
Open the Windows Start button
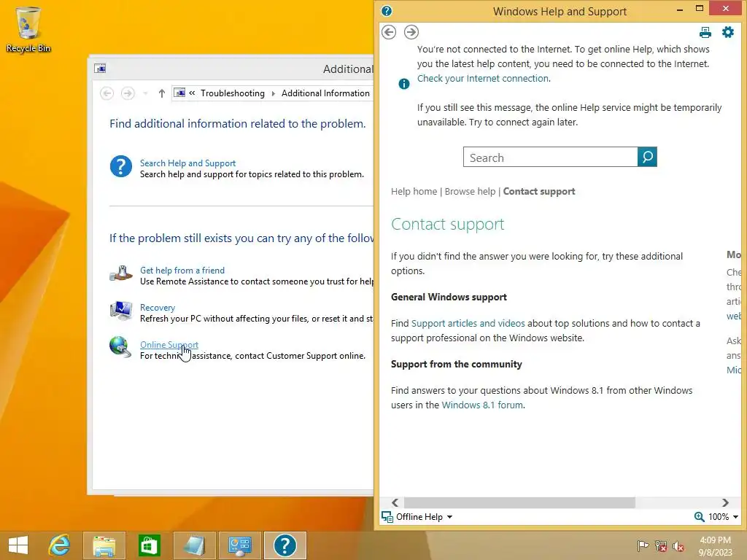coord(18,545)
